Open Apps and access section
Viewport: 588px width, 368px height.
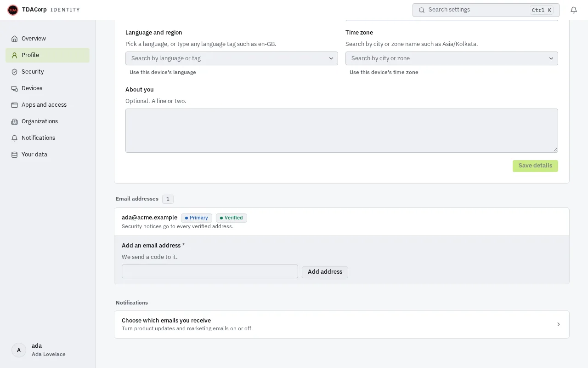[47, 105]
